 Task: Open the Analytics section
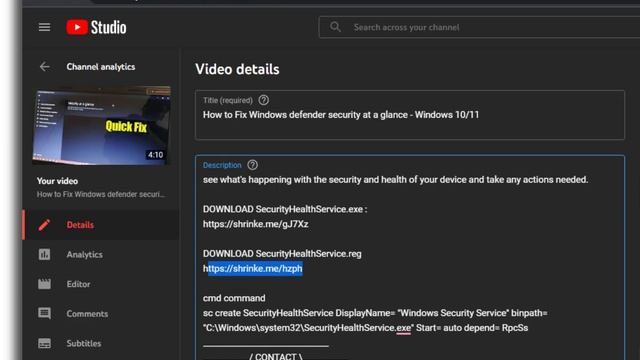point(84,254)
